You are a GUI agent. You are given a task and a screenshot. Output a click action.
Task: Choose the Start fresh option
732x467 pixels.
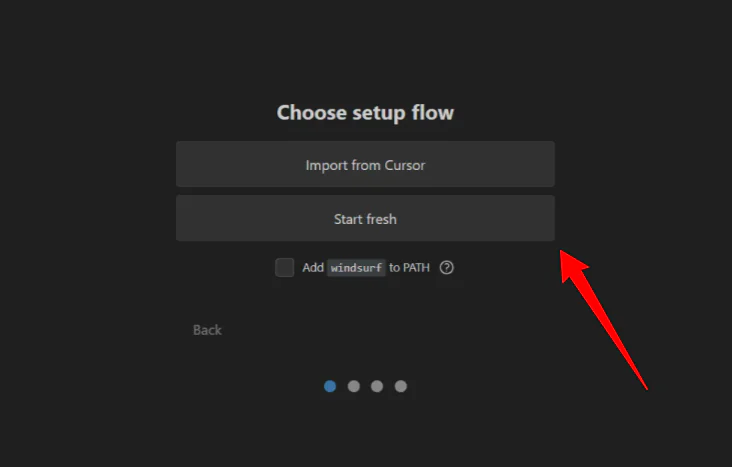coord(365,219)
